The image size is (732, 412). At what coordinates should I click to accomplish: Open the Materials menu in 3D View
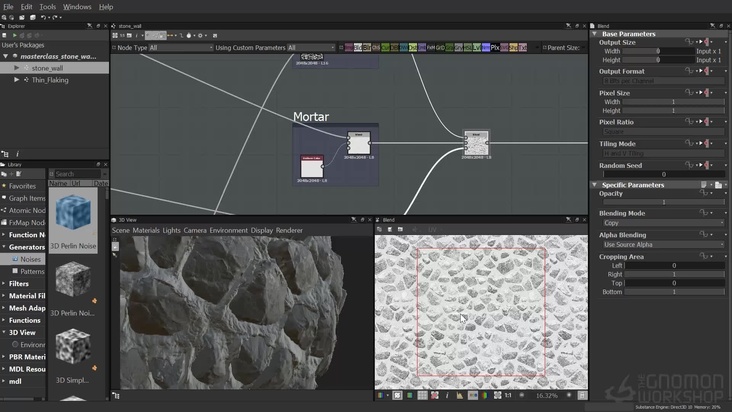[147, 230]
